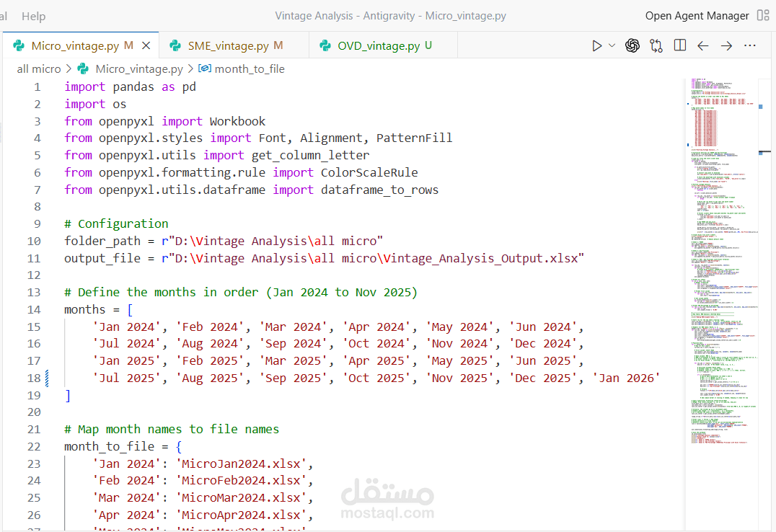Click 'import os' on line 2

point(95,105)
